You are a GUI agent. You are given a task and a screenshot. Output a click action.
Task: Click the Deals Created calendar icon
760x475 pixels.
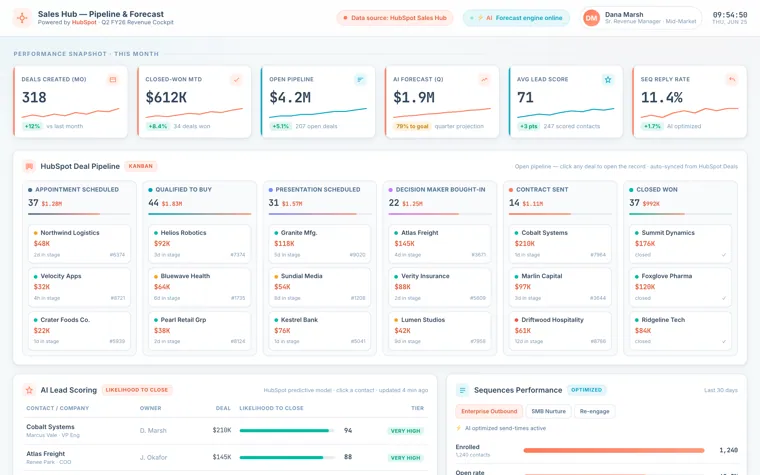coord(113,79)
